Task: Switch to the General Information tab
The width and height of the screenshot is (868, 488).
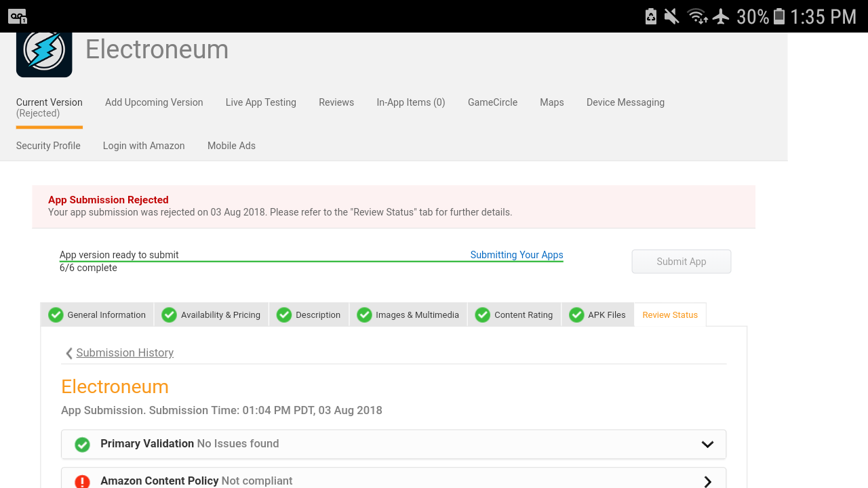Action: [97, 314]
